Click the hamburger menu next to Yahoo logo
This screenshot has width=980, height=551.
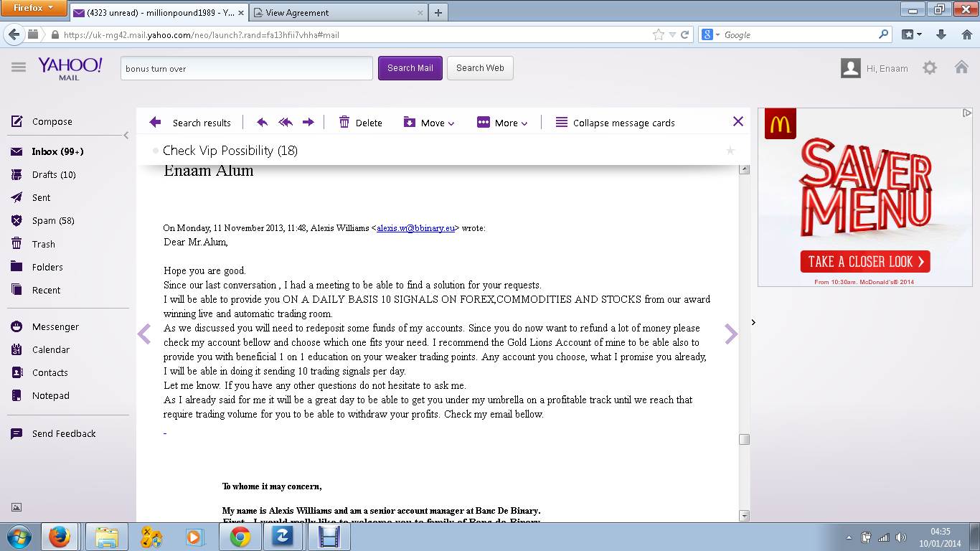(19, 67)
